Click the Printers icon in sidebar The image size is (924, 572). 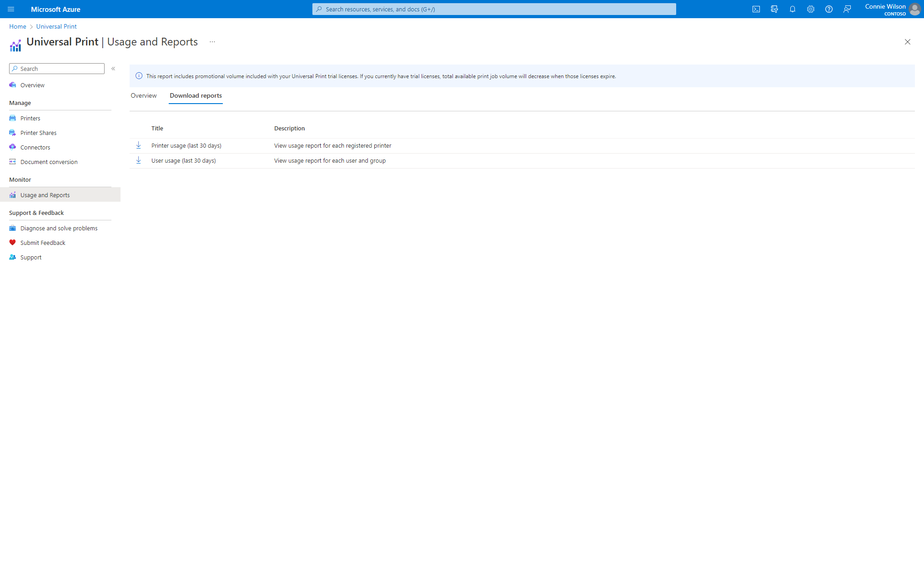coord(13,117)
